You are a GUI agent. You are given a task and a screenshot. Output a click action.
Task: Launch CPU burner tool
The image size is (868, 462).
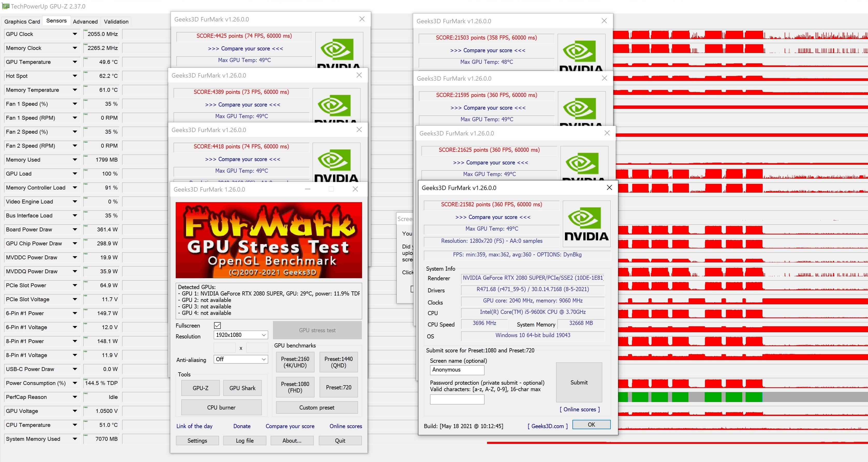tap(221, 407)
